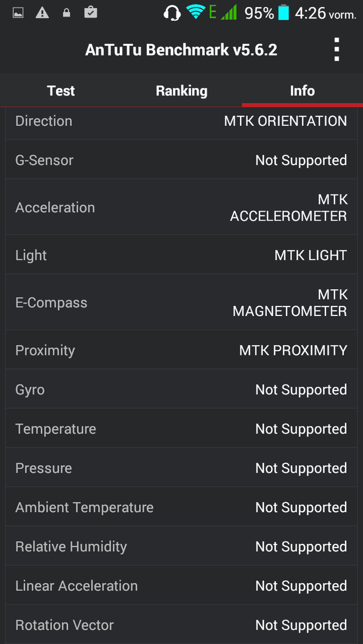Switch to the Ranking tab

click(181, 91)
